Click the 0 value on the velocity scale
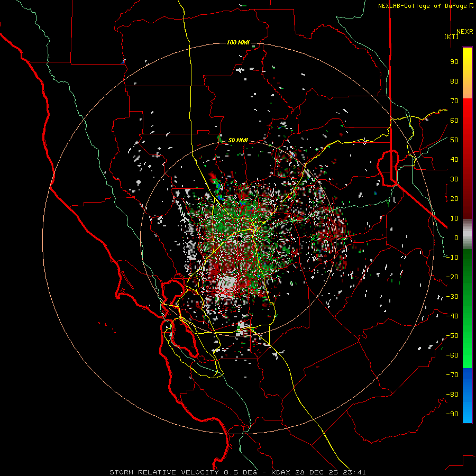Viewport: 476px width, 476px height. [x=456, y=238]
